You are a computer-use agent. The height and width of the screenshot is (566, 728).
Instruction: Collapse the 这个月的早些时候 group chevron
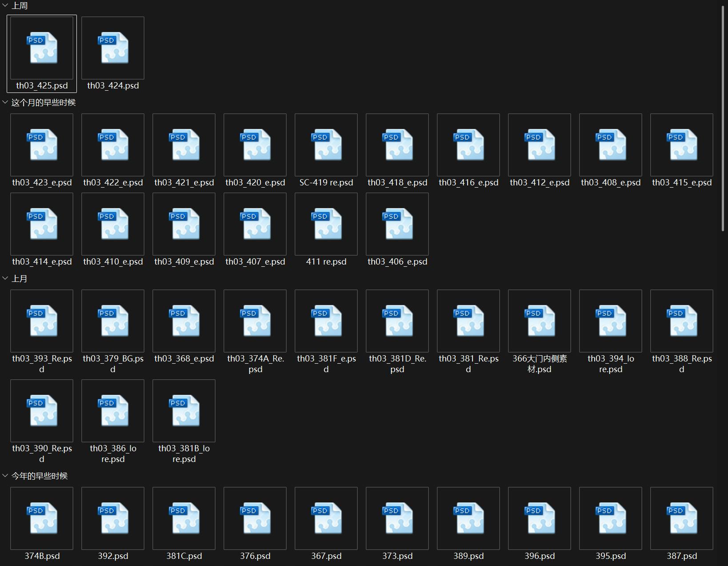pyautogui.click(x=5, y=103)
